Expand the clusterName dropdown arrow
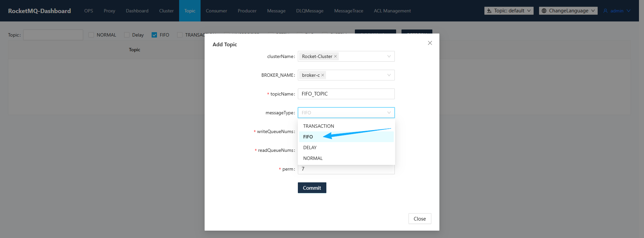 389,56
